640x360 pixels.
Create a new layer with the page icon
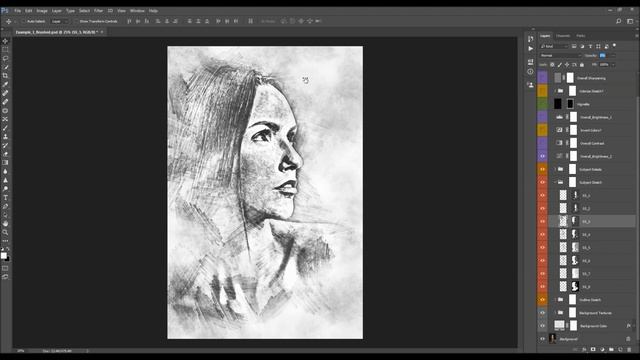620,350
